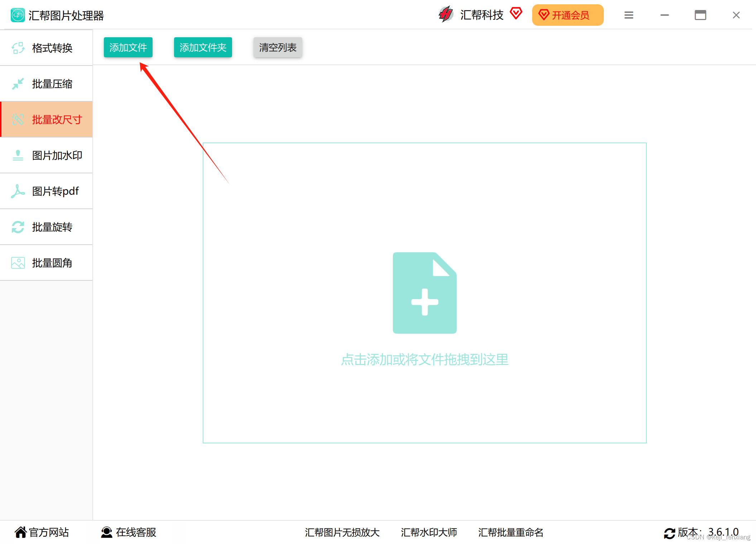Screen dimensions: 756x544
Task: Click the 添加文件夹 button
Action: click(203, 47)
